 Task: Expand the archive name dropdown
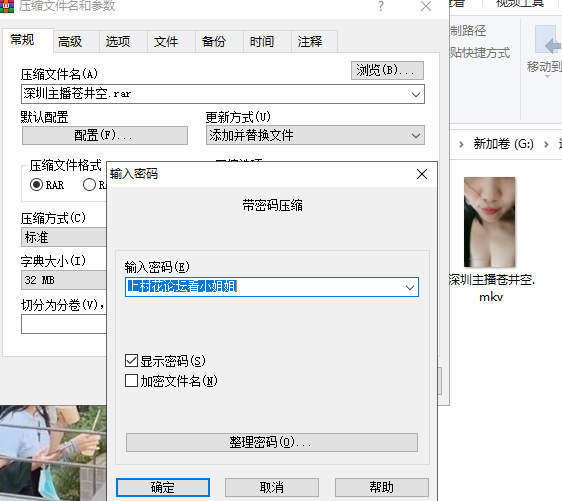(416, 95)
